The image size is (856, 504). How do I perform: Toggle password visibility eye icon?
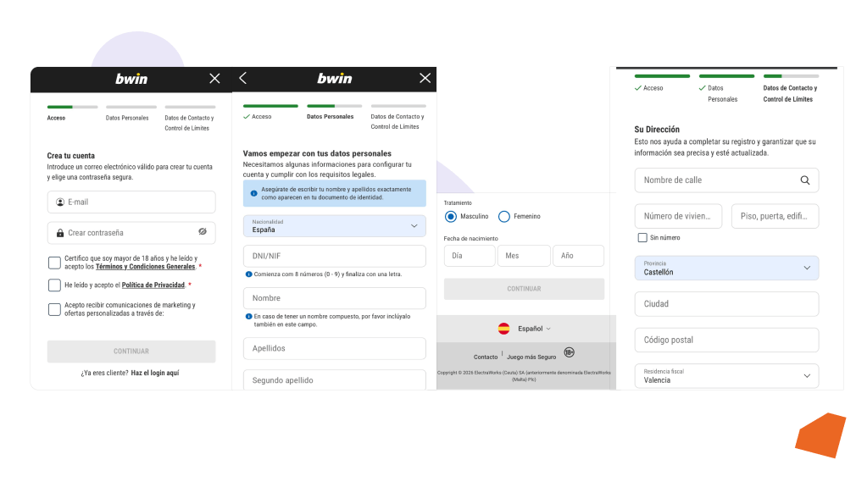click(203, 232)
